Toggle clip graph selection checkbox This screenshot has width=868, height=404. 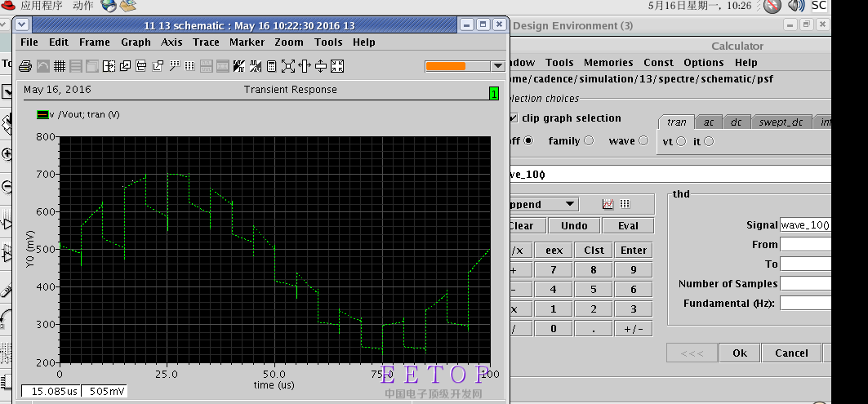(514, 118)
